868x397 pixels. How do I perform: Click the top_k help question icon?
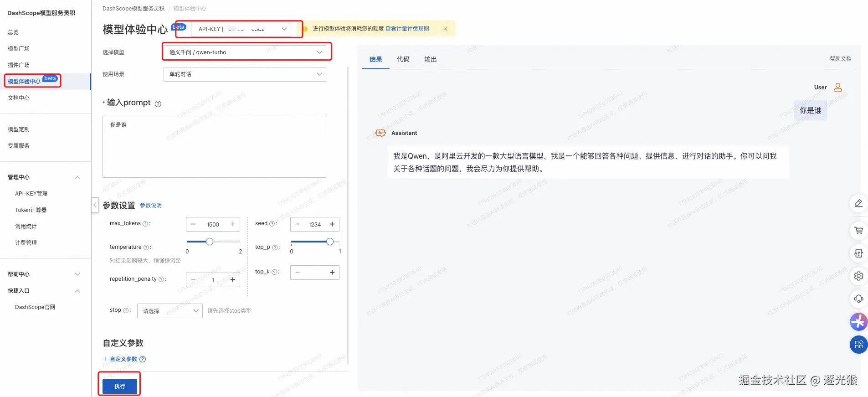[274, 272]
